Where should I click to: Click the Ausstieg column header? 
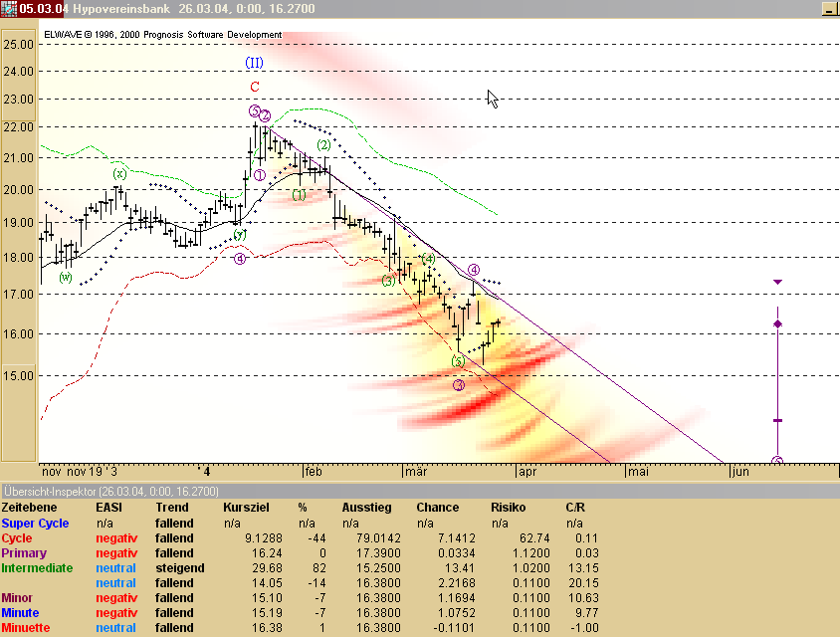click(367, 508)
